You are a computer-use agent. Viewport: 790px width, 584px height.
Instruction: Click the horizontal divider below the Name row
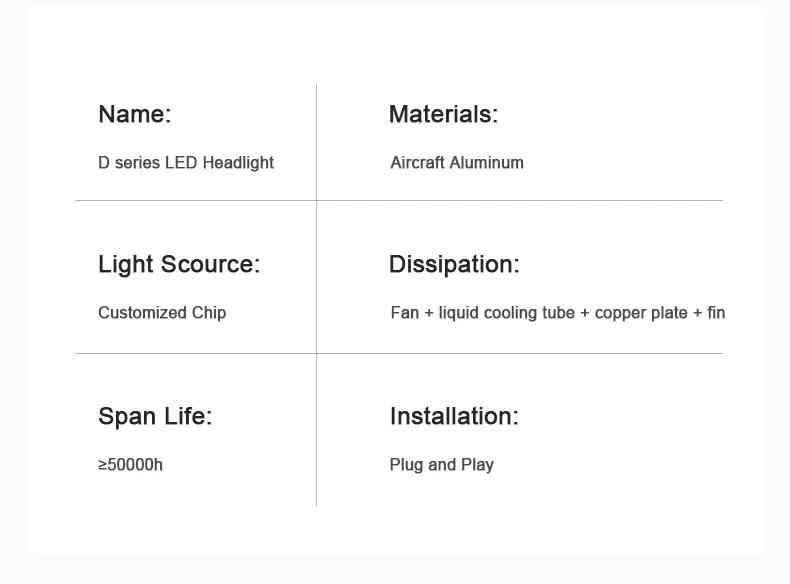click(x=500, y=201)
